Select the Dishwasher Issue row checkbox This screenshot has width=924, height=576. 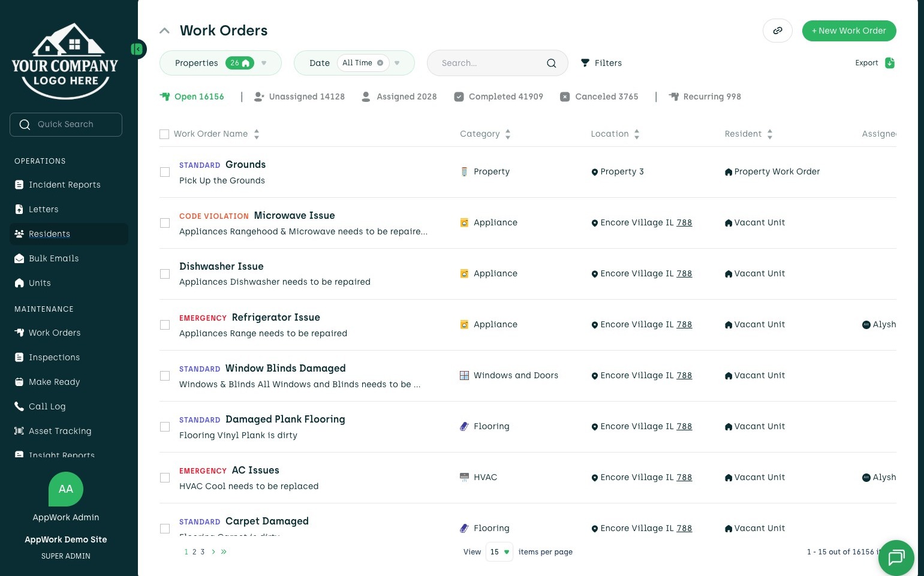(165, 274)
